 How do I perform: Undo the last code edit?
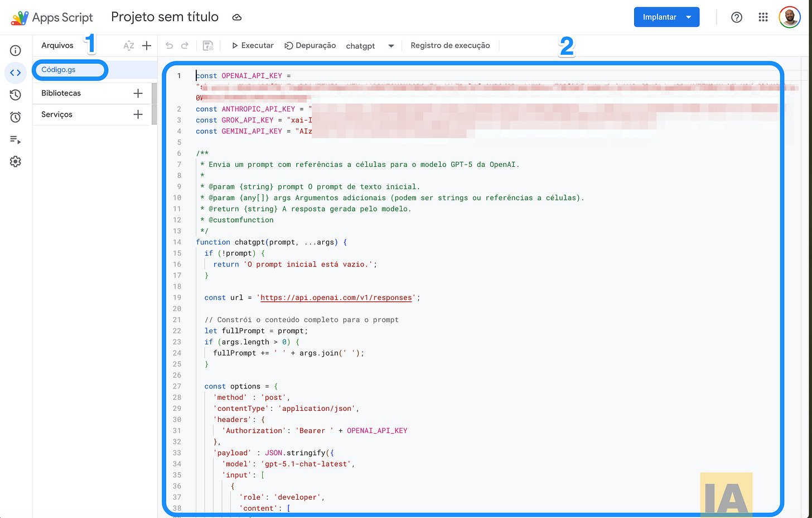(x=169, y=45)
